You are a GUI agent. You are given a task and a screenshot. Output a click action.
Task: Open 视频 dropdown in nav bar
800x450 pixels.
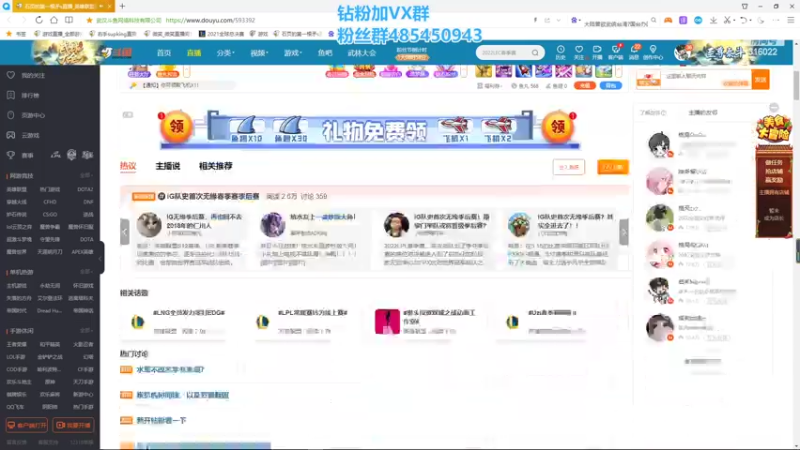(x=259, y=53)
